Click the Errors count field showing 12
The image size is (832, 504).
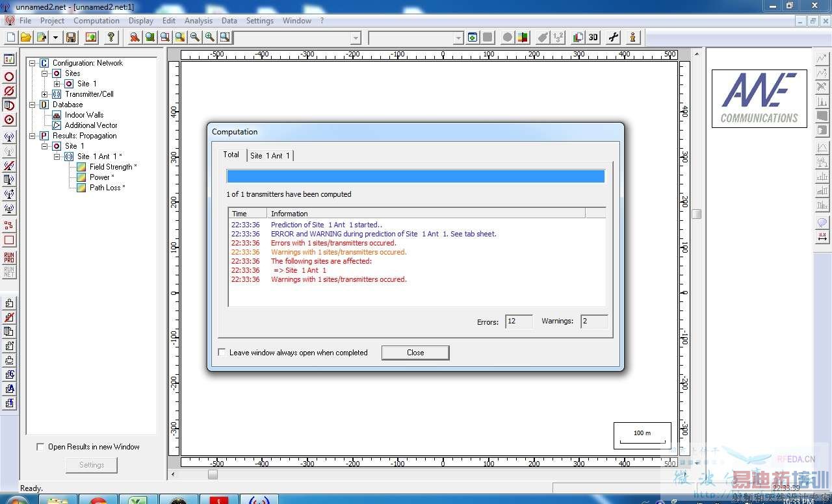pos(519,321)
